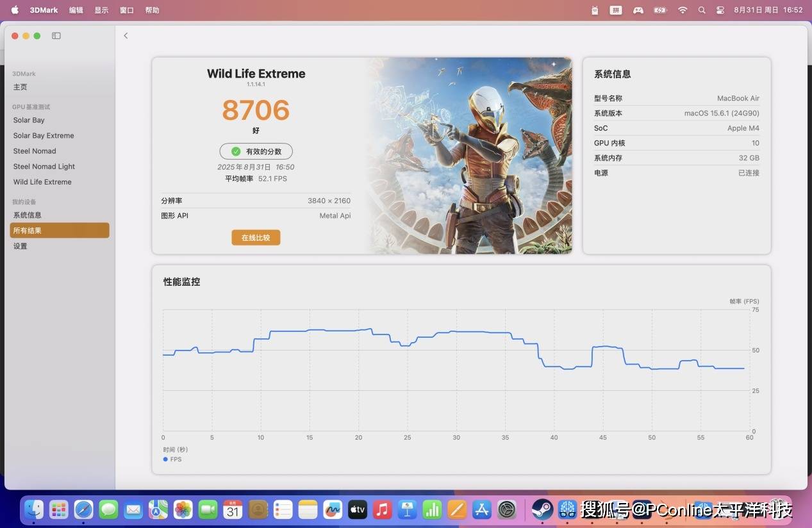Open System Settings in the Dock
This screenshot has width=812, height=528.
click(507, 509)
